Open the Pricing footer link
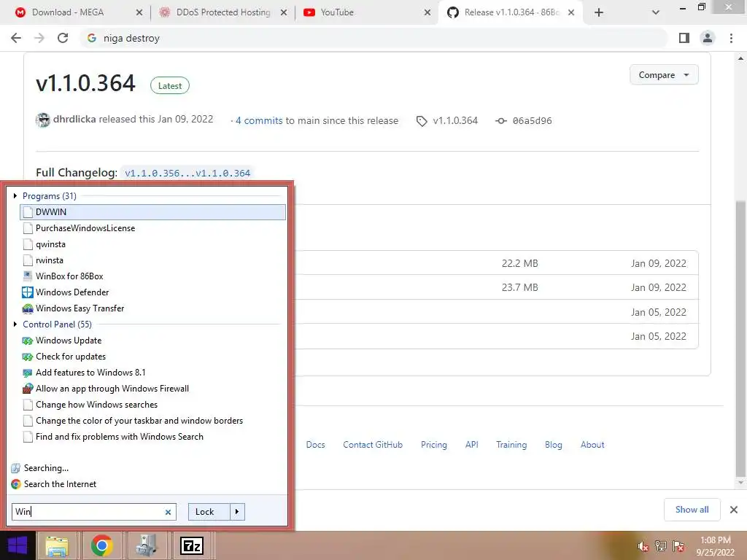This screenshot has width=747, height=560. tap(433, 444)
